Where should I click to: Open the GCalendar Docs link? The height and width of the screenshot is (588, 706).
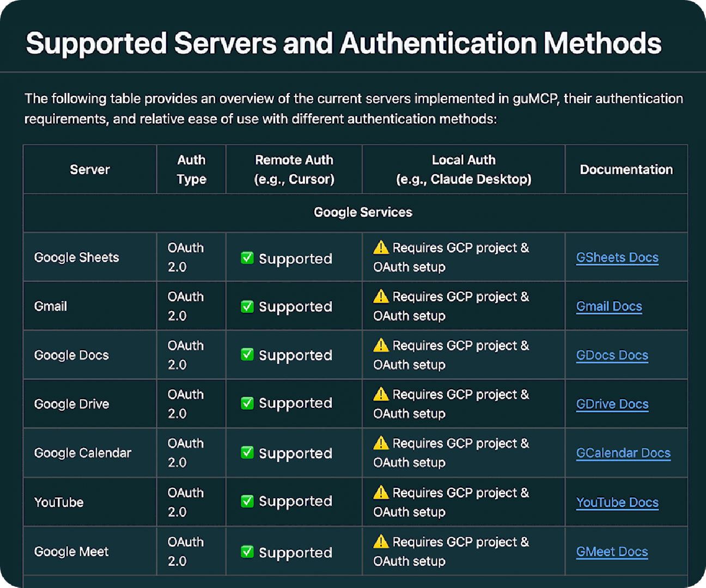[623, 453]
